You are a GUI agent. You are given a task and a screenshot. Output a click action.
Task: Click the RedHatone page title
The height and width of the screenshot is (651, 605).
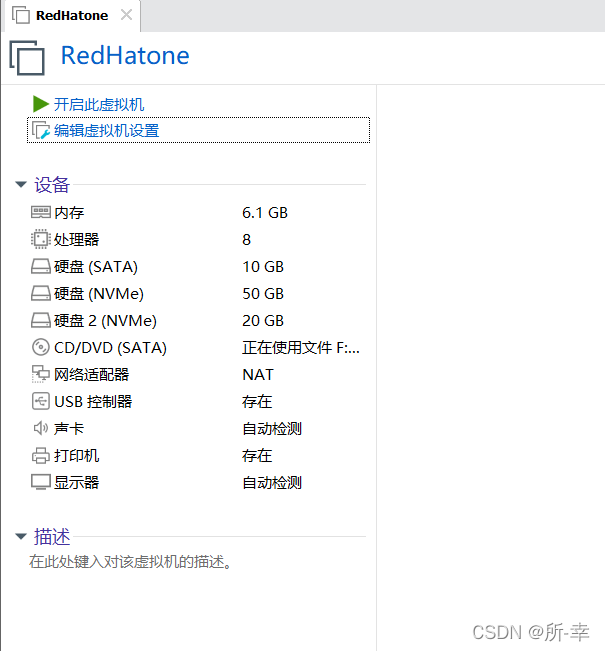coord(125,56)
